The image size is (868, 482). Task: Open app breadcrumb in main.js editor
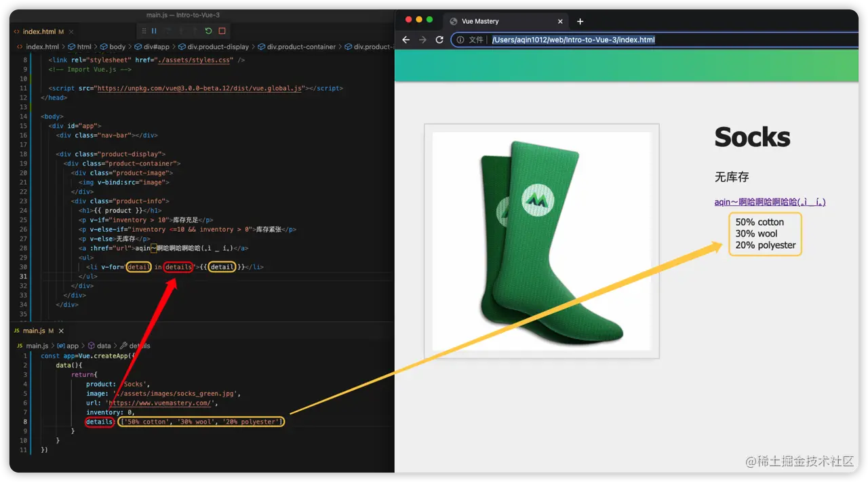68,346
